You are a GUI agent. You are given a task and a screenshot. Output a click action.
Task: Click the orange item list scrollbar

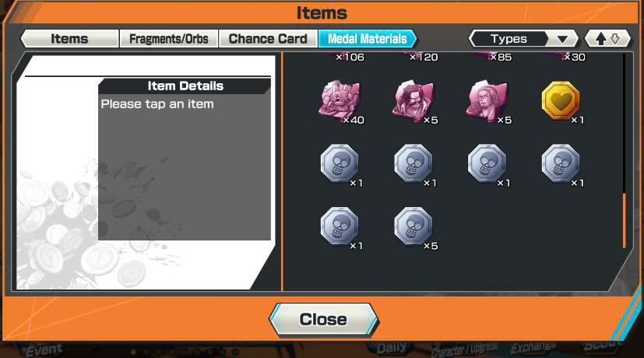(x=625, y=220)
